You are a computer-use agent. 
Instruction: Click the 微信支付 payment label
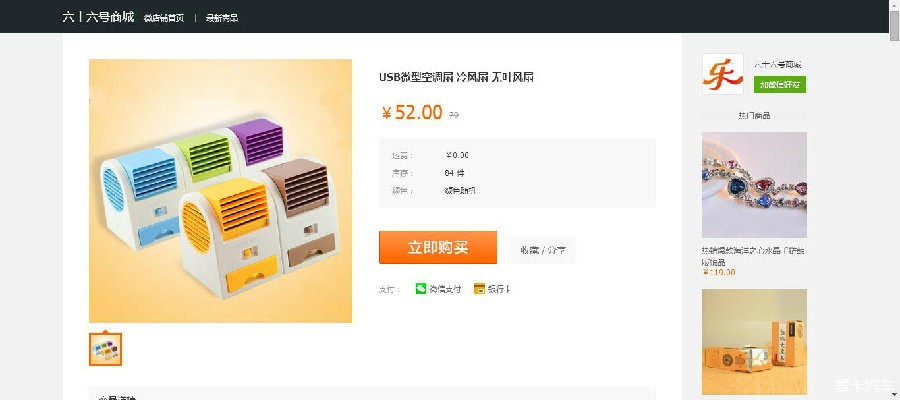(445, 289)
